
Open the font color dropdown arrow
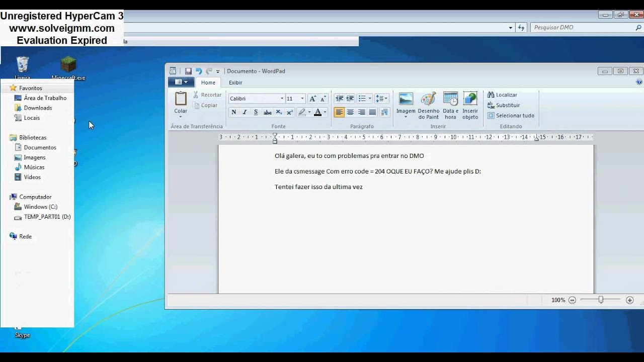point(325,112)
